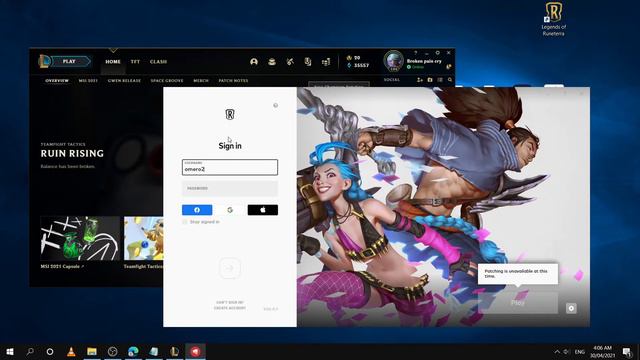
Task: Click the ENG language indicator in tray
Action: click(x=580, y=351)
